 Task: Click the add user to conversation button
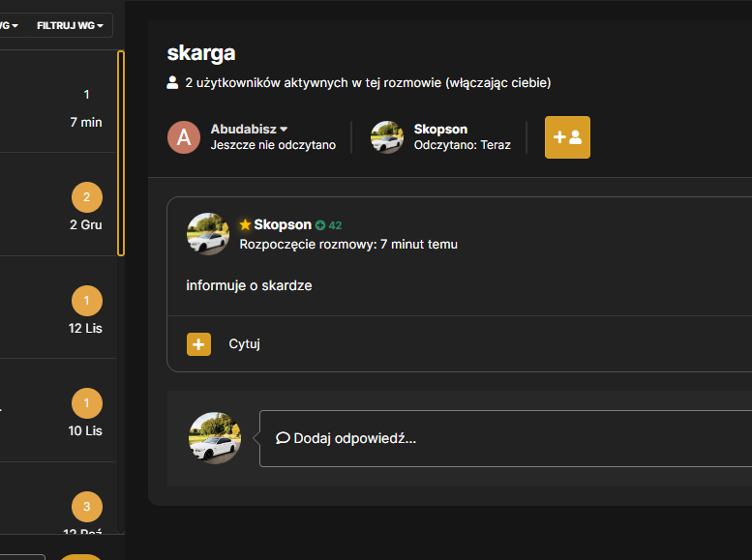tap(567, 137)
